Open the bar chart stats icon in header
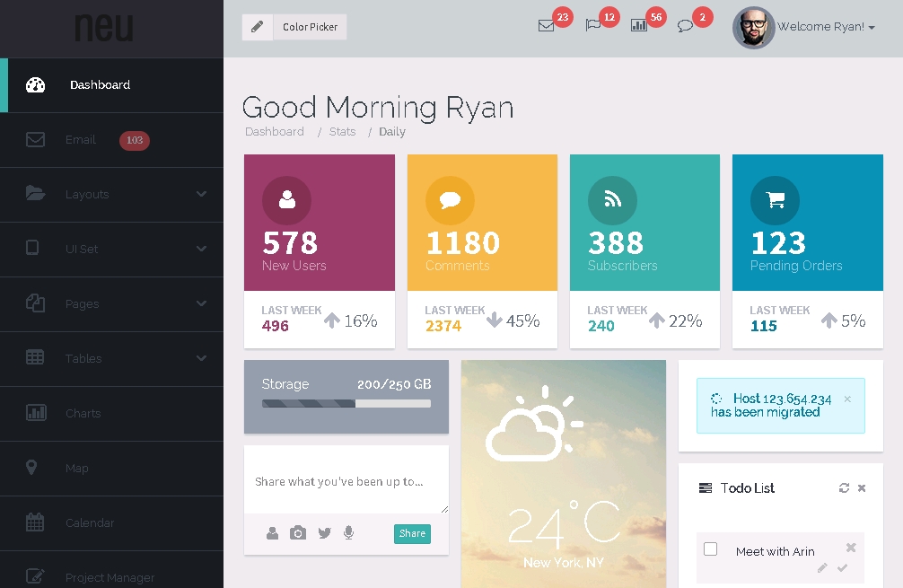This screenshot has width=903, height=588. tap(639, 26)
